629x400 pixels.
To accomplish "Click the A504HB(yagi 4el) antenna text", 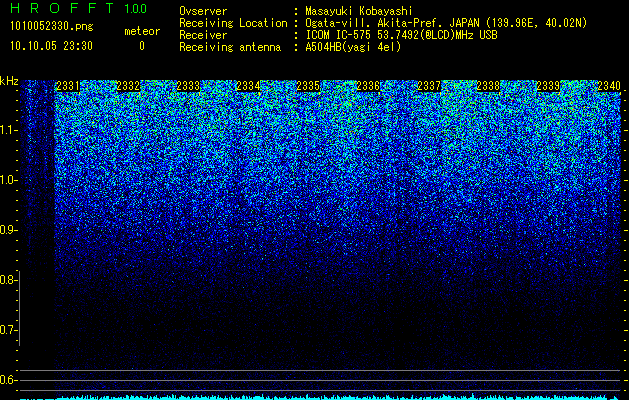I will coord(353,47).
